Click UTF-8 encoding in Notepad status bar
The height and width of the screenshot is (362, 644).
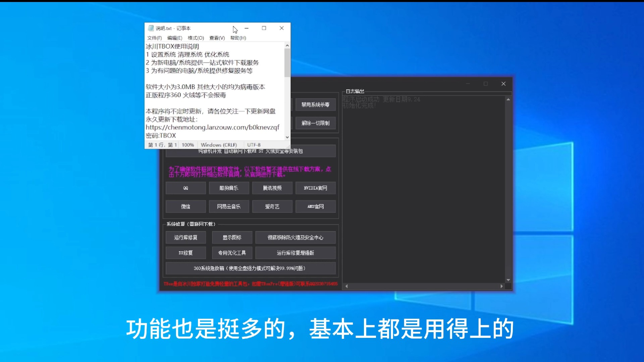[254, 145]
